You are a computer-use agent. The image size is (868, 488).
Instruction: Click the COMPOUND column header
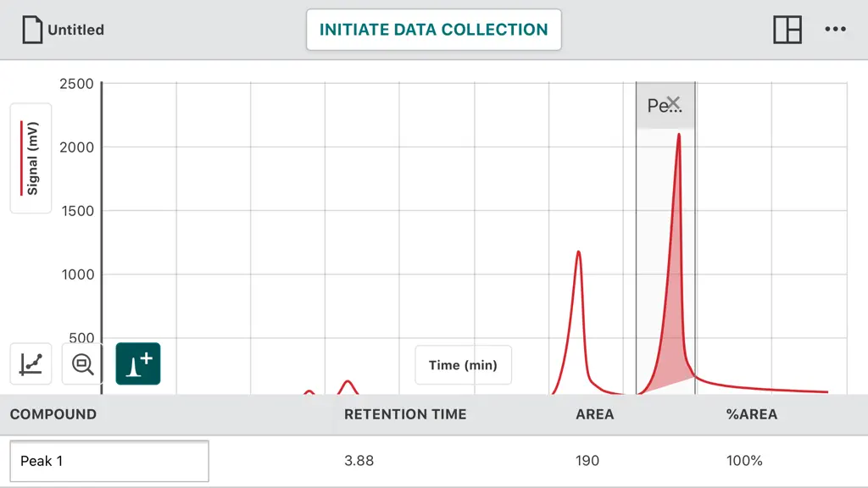[x=53, y=414]
